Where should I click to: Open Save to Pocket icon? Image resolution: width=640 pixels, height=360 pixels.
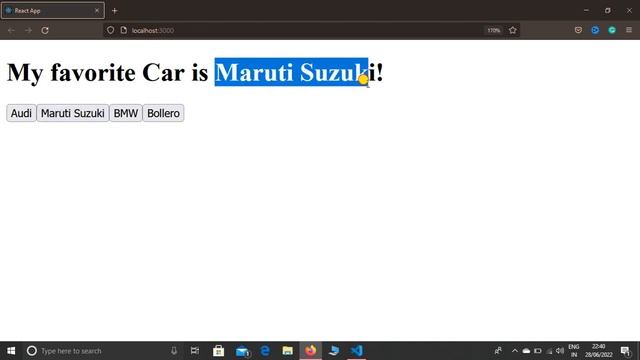point(578,30)
